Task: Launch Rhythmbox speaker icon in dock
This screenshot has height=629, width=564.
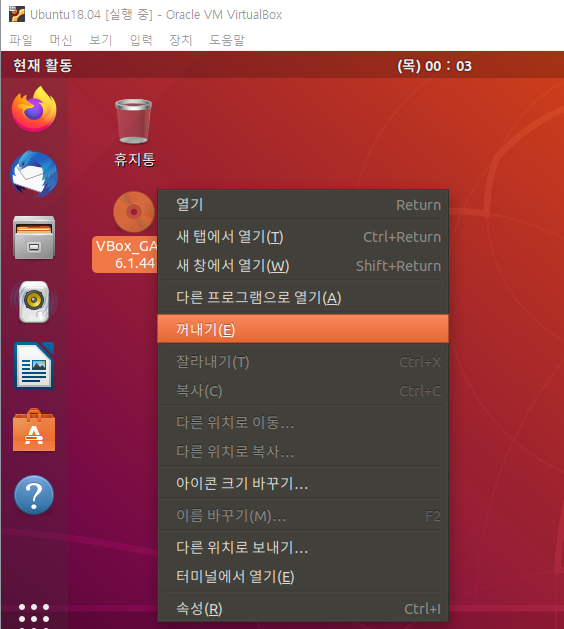Action: [x=34, y=302]
